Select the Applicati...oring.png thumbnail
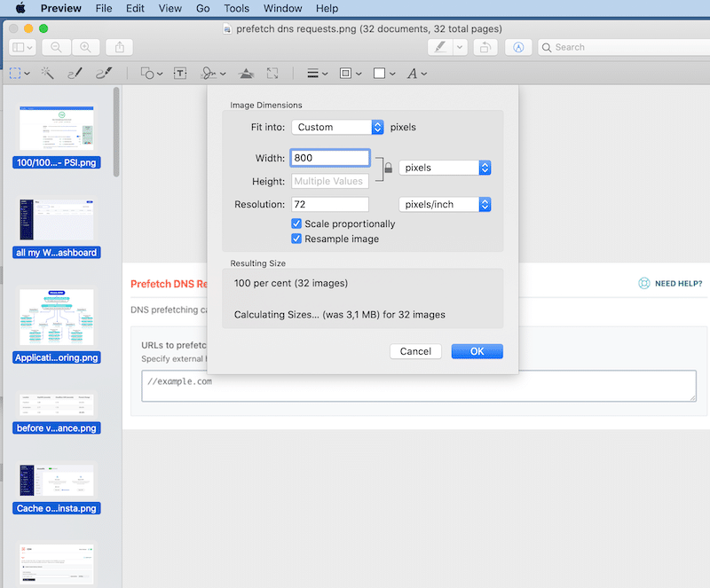710x588 pixels. [x=57, y=318]
